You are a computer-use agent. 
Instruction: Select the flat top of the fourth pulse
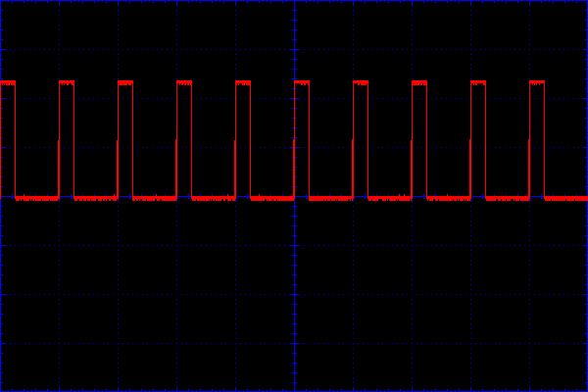point(184,83)
